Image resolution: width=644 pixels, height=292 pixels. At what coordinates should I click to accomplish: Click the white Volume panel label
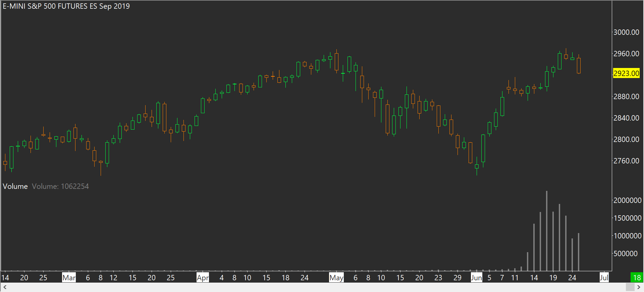15,187
